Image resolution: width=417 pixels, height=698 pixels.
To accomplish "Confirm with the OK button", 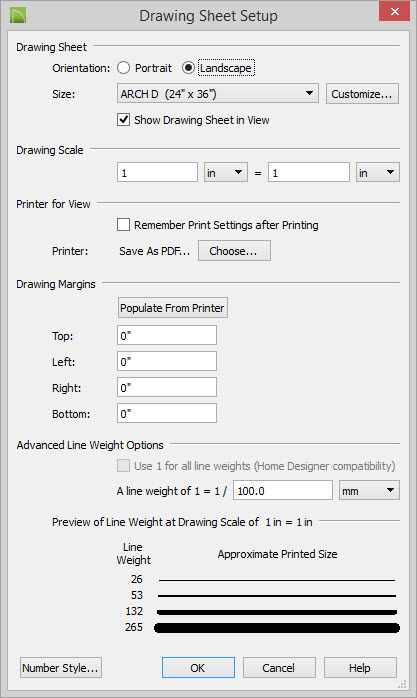I will [198, 668].
